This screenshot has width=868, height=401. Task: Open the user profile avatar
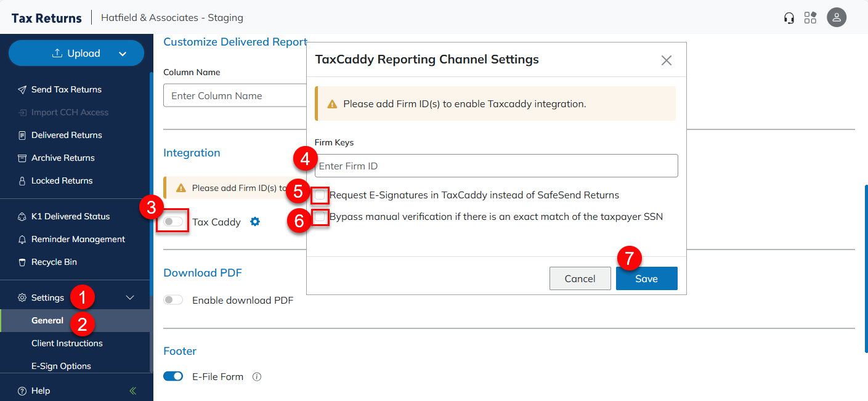coord(836,18)
